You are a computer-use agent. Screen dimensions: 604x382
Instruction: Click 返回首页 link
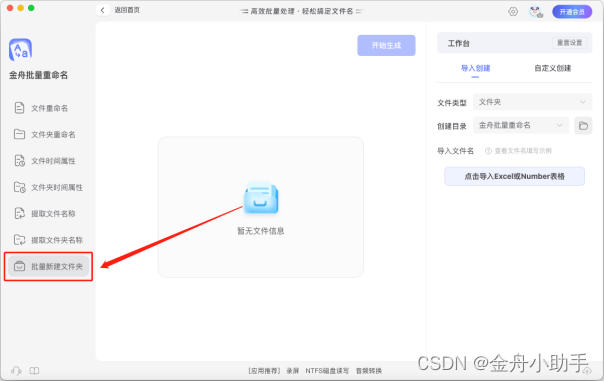tap(127, 10)
